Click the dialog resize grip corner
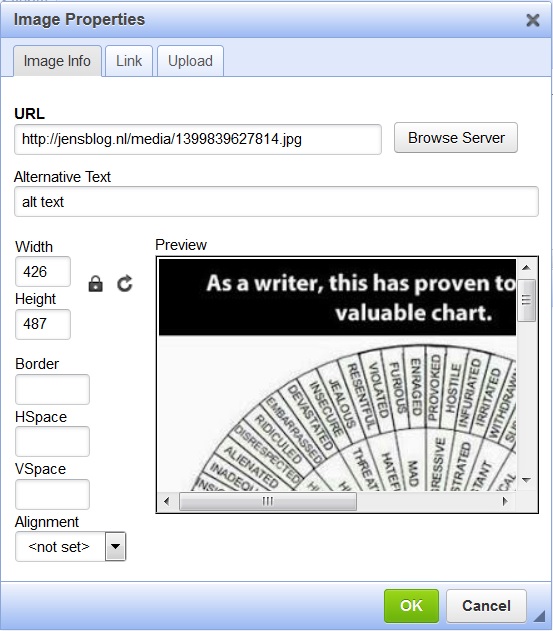This screenshot has height=631, width=553. [540, 615]
